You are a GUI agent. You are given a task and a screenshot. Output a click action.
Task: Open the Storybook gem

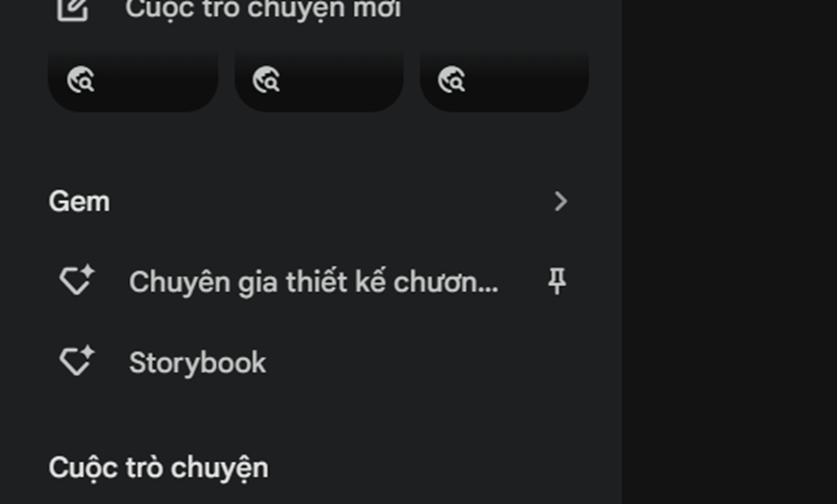click(197, 363)
